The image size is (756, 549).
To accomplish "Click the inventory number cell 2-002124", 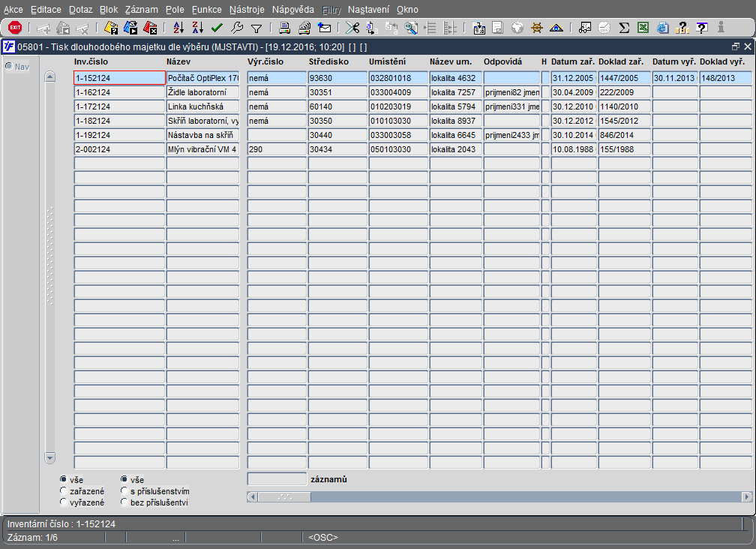I will coord(119,149).
